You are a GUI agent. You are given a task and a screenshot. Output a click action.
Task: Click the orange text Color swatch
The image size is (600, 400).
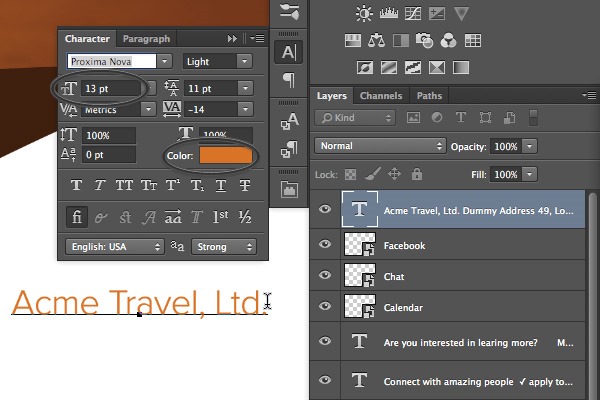[226, 156]
